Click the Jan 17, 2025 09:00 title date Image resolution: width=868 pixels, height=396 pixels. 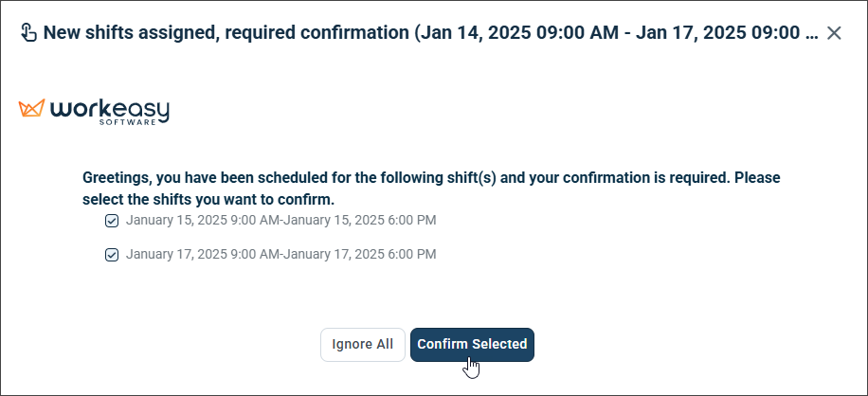pyautogui.click(x=718, y=32)
